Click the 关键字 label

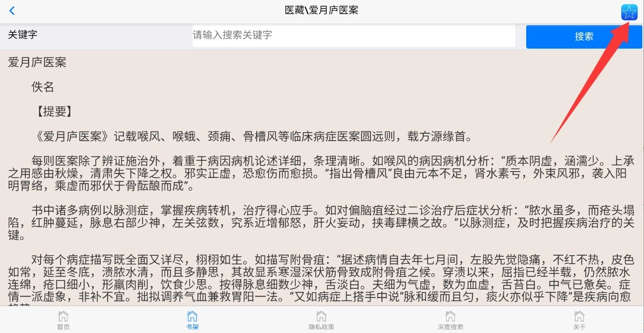click(x=23, y=35)
